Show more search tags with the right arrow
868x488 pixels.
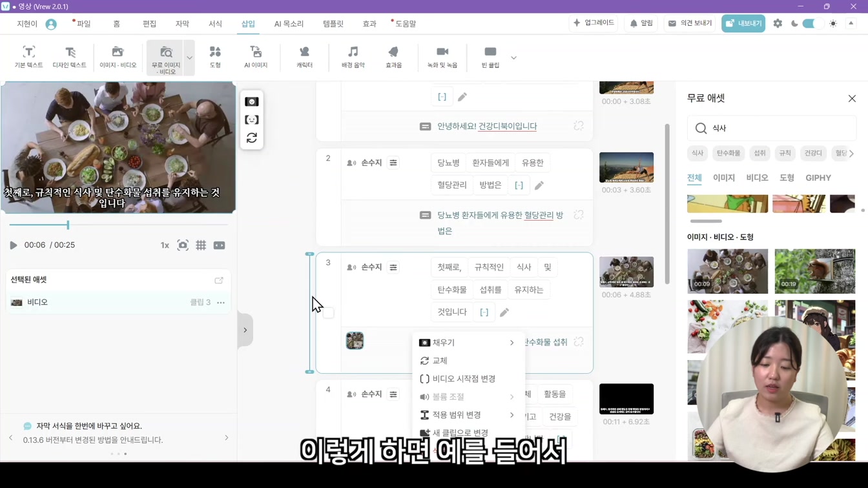[x=851, y=154]
